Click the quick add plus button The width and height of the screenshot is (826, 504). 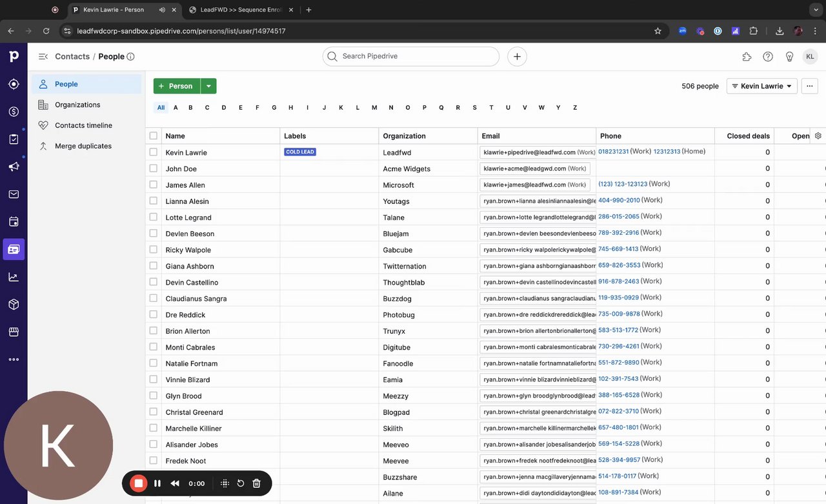[x=517, y=57]
